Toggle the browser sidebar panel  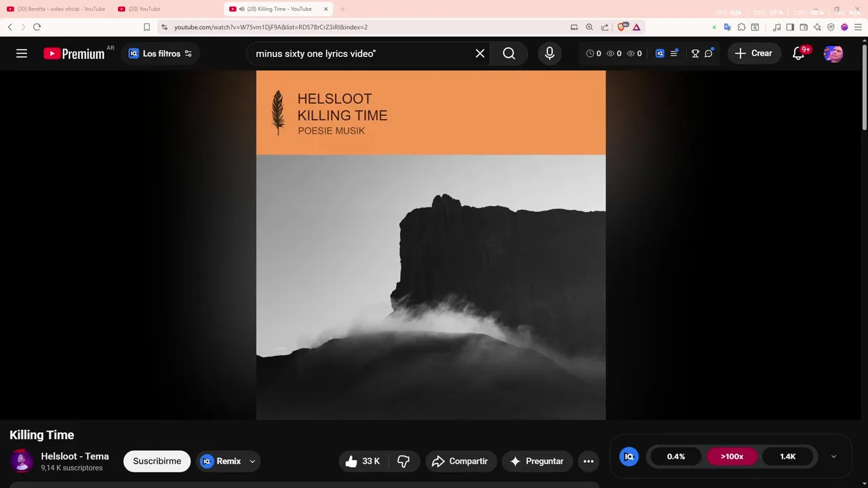pyautogui.click(x=790, y=27)
